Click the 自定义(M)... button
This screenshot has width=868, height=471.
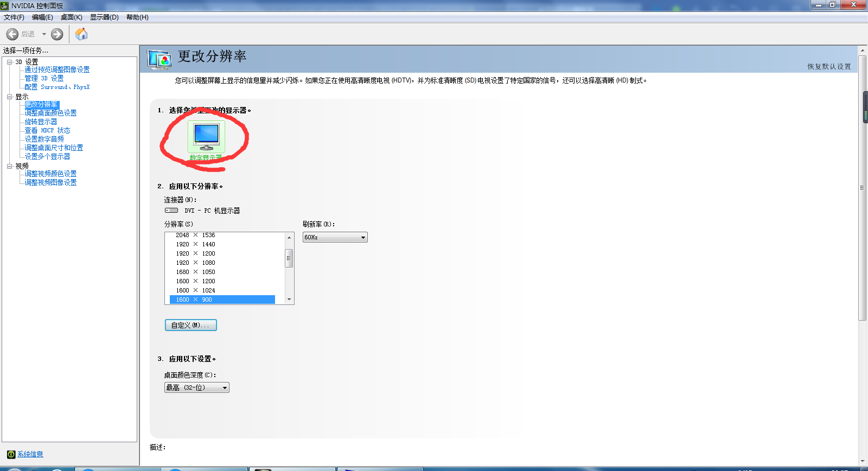tap(191, 325)
